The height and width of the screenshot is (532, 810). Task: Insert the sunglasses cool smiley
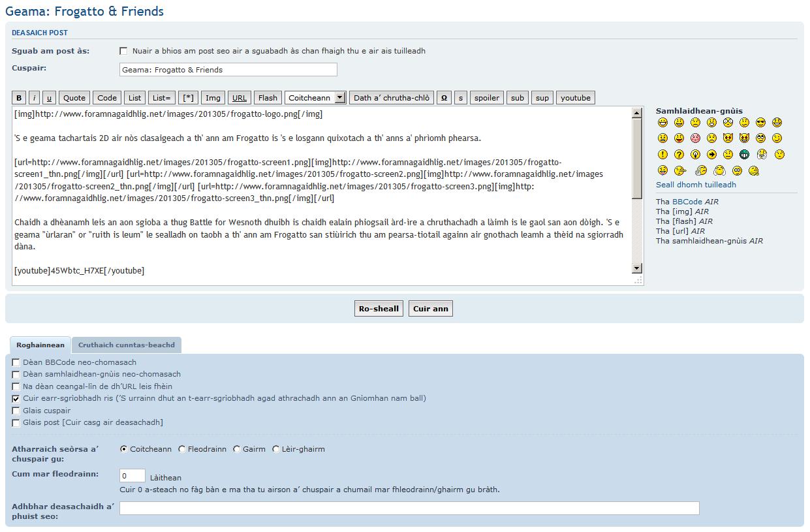[760, 122]
